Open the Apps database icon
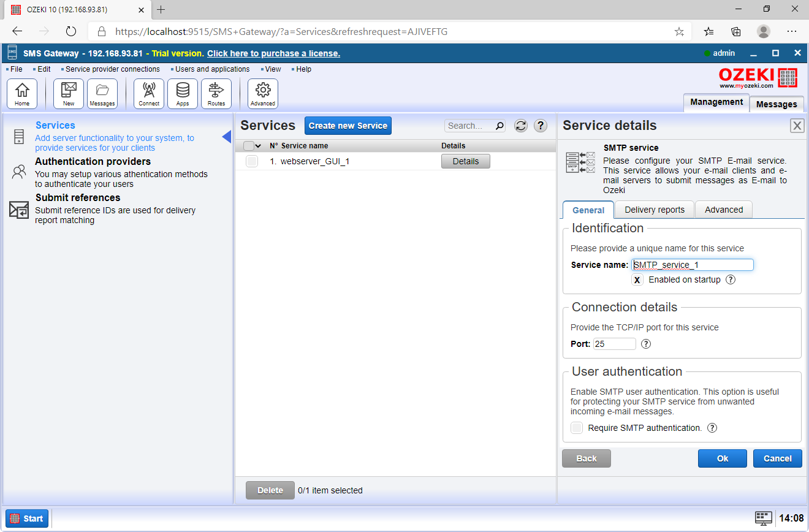 tap(182, 93)
